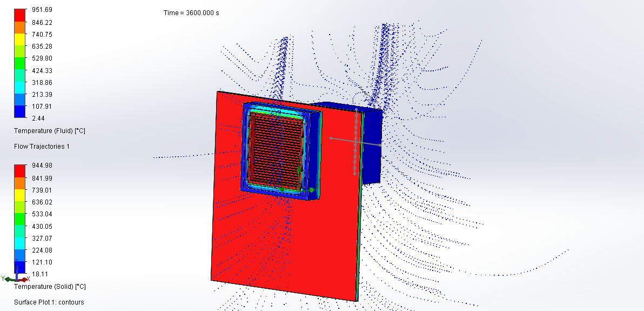This screenshot has width=644, height=311.
Task: Select the Surface Plot 1: contours label
Action: tap(49, 302)
